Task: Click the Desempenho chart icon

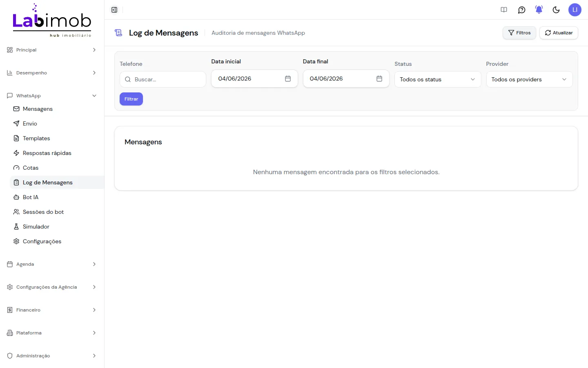Action: click(10, 73)
